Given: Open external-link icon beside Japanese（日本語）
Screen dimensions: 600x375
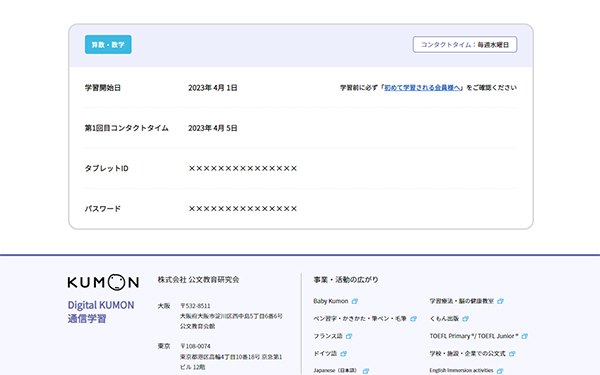Looking at the screenshot, I should tap(366, 371).
